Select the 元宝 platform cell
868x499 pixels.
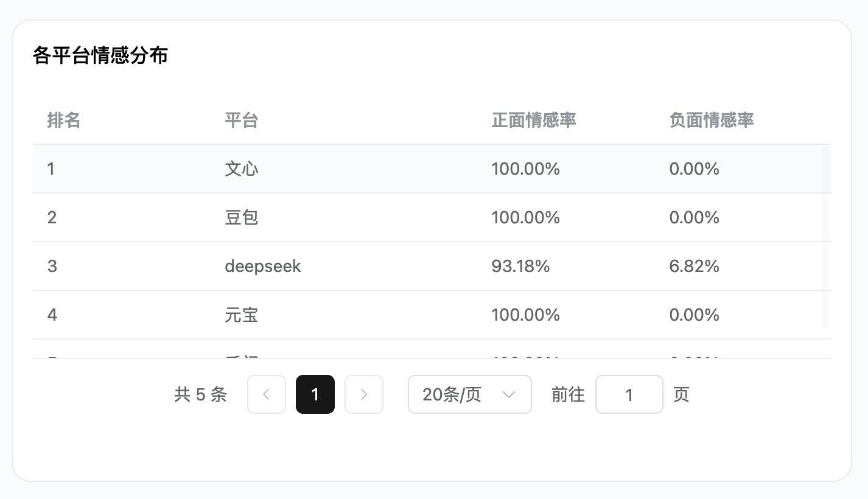(242, 315)
